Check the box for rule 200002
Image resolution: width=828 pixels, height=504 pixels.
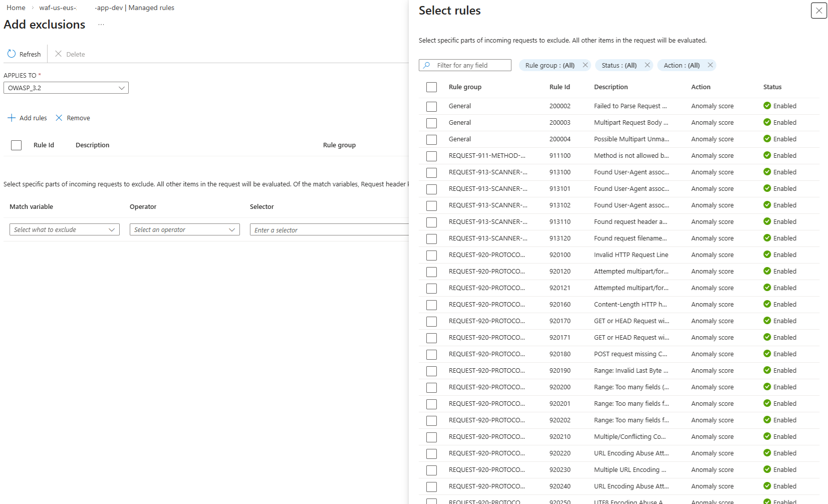coord(431,106)
